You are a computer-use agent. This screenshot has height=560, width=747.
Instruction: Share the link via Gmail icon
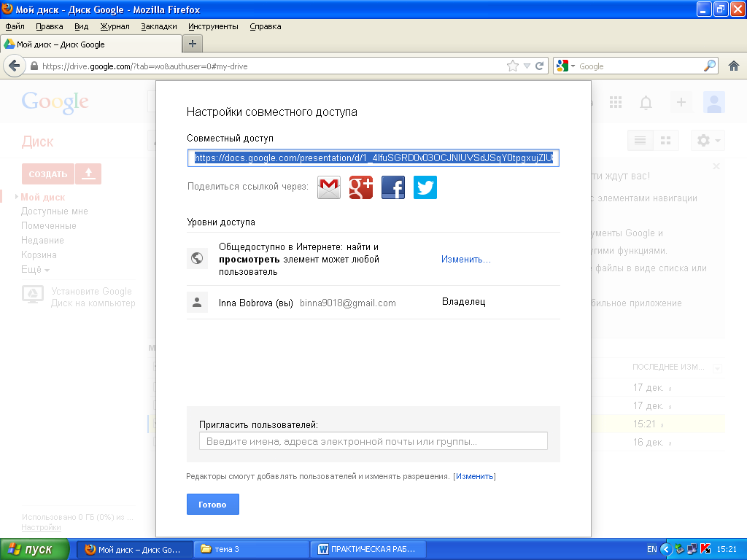[329, 187]
